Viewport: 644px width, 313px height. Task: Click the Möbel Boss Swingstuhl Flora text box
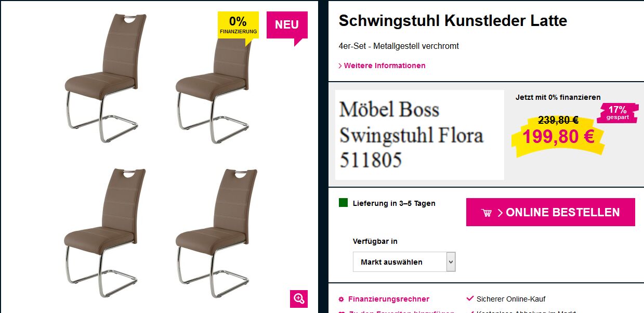pos(419,135)
